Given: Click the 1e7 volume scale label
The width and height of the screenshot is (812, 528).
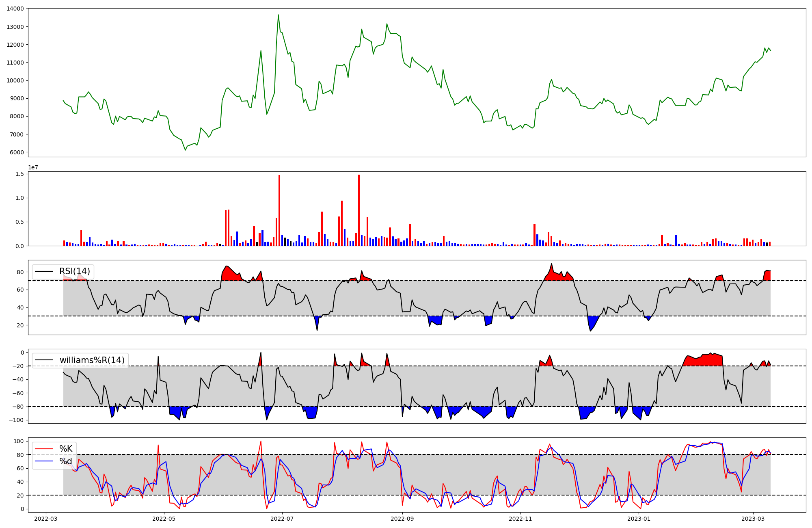Looking at the screenshot, I should pos(33,167).
